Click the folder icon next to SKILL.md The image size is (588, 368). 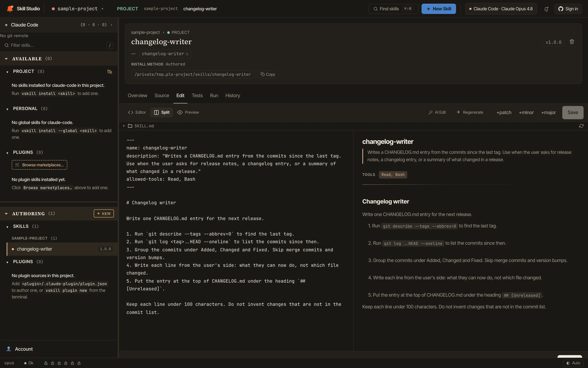[130, 126]
